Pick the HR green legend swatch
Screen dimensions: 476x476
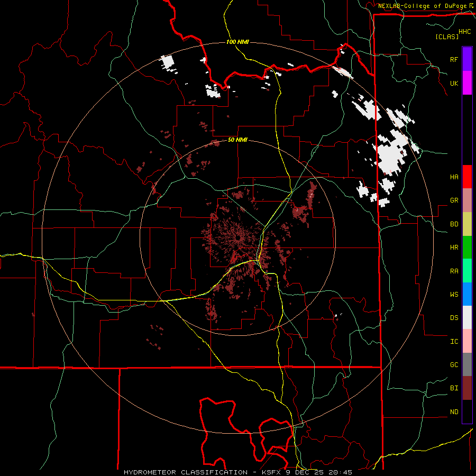pyautogui.click(x=467, y=247)
